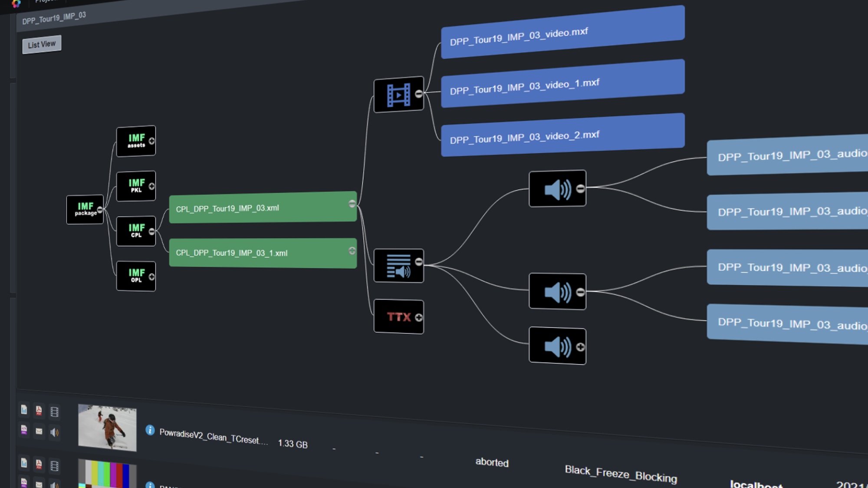Image resolution: width=868 pixels, height=488 pixels.
Task: Expand the CPL_DPP_Tour19_IMP_03_1.xml node
Action: point(352,251)
